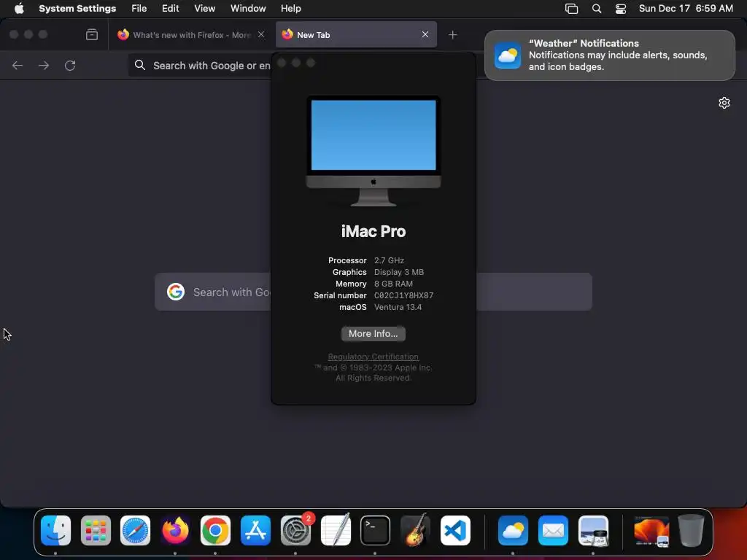Screen dimensions: 747x560
Task: Open the System Settings menu
Action: 77,8
